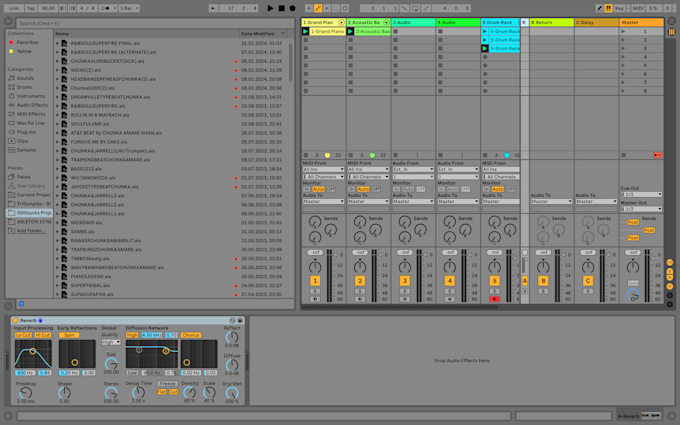This screenshot has height=425, width=680.
Task: Click the Reverb Freeze button
Action: (167, 384)
